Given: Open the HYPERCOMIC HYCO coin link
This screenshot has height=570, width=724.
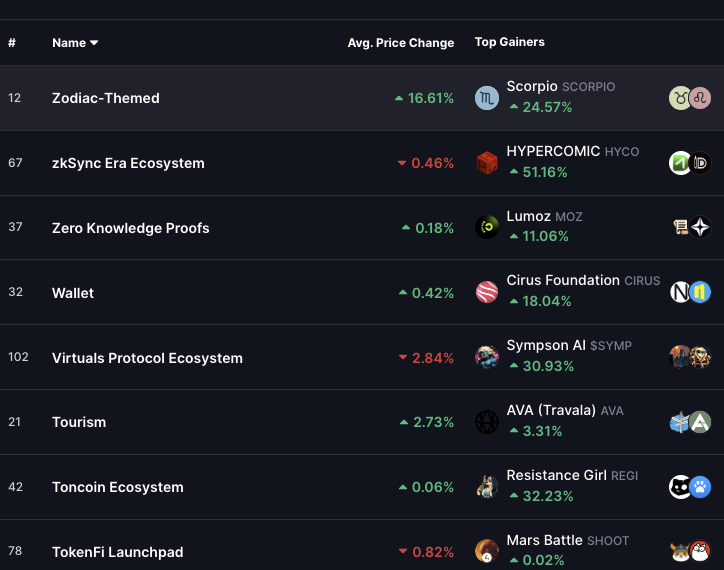Looking at the screenshot, I should (x=573, y=151).
